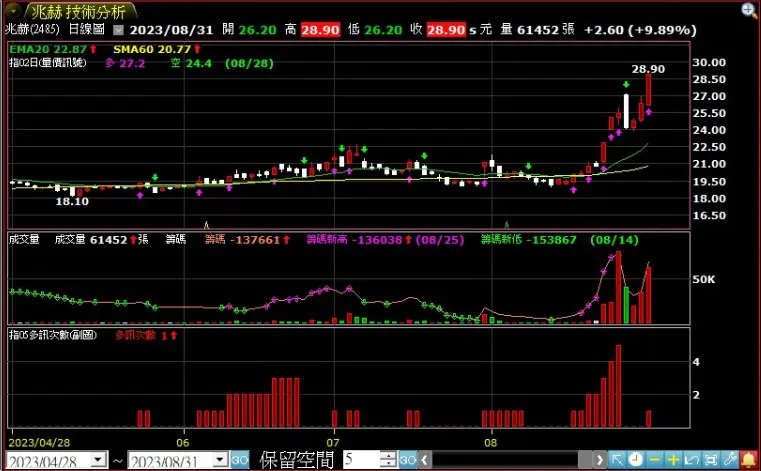This screenshot has height=471, width=761.
Task: Click the fit-to-screen frame icon
Action: (711, 459)
